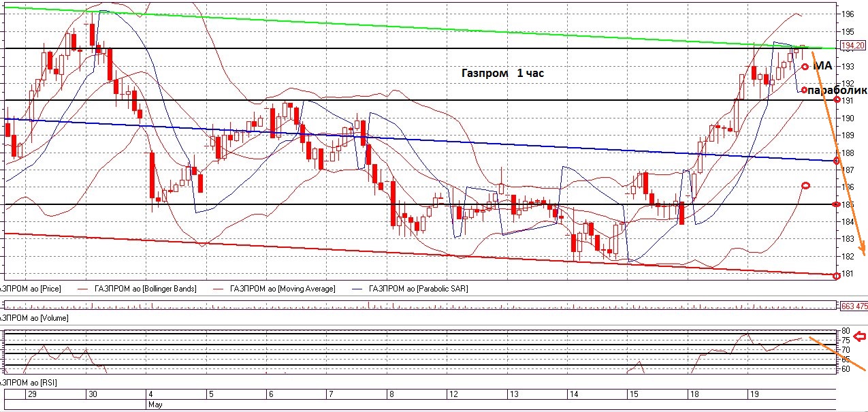Viewport: 868px width, 412px height.
Task: Click the ГАЗПРОМ ао [Price] legend label
Action: (31, 289)
